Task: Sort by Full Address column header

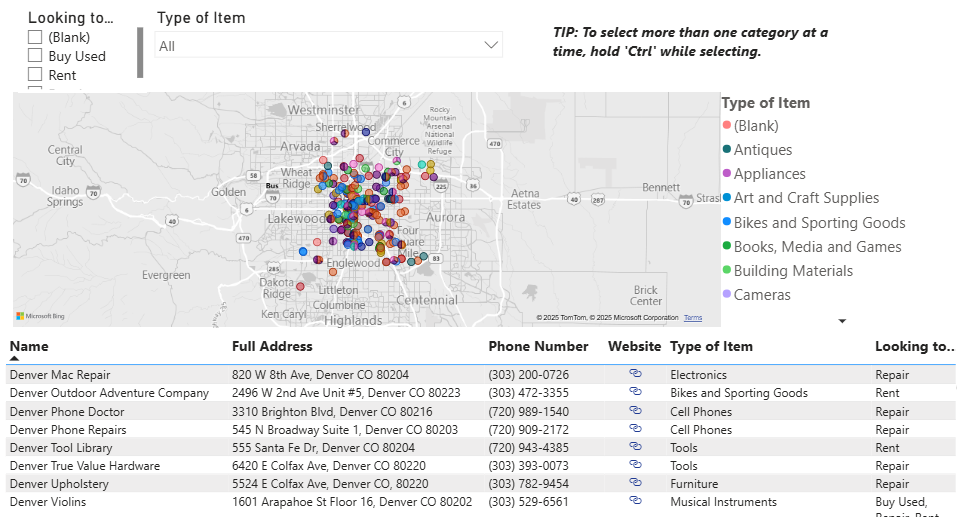Action: pos(272,346)
